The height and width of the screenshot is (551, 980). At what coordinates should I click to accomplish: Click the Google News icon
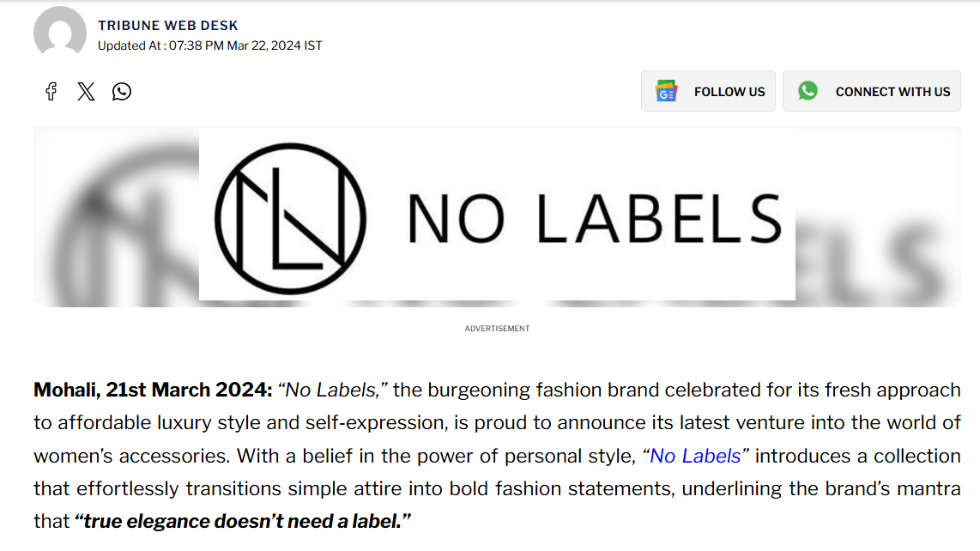click(x=664, y=90)
